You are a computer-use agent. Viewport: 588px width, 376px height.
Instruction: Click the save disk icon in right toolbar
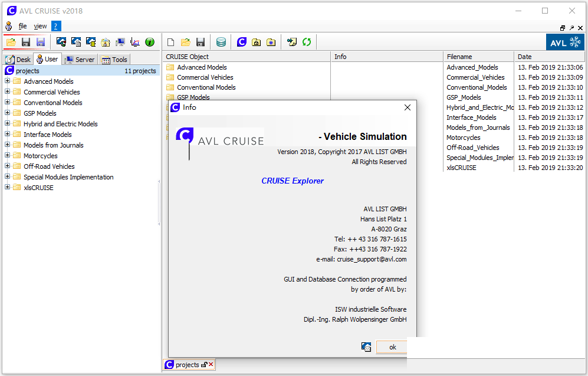pyautogui.click(x=201, y=42)
